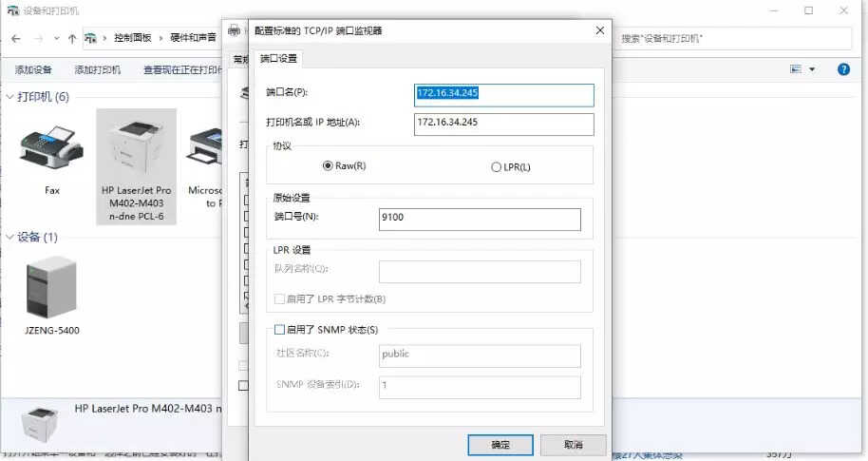Go up one folder level
868x461 pixels.
coord(72,39)
